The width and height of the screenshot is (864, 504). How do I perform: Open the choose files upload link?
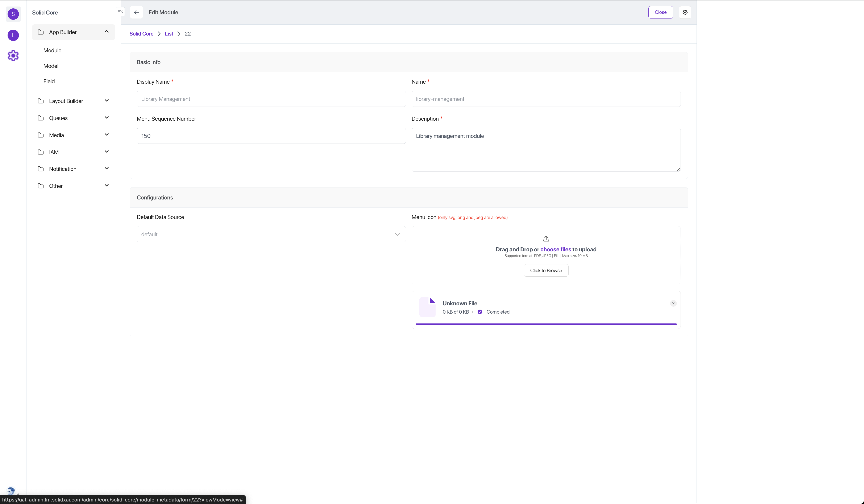tap(555, 249)
